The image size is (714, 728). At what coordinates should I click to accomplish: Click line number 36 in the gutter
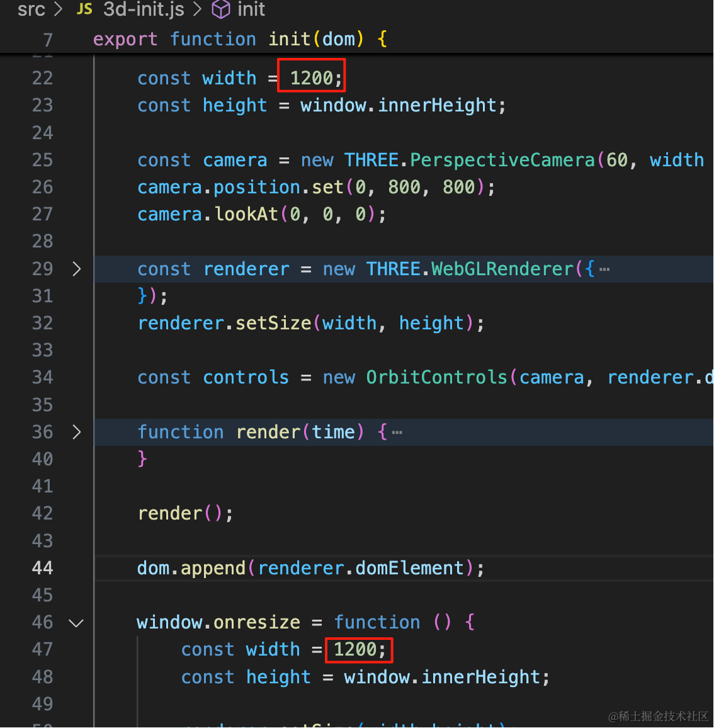point(42,432)
